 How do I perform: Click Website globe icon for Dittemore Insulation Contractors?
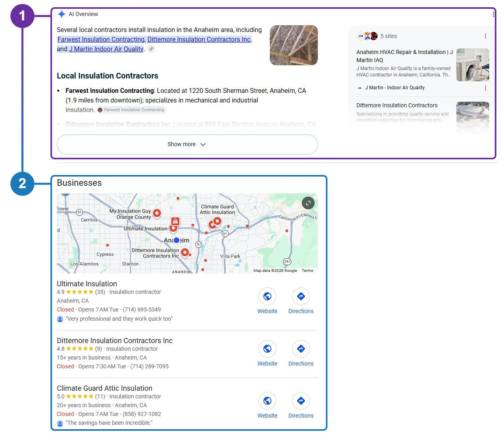(x=267, y=349)
